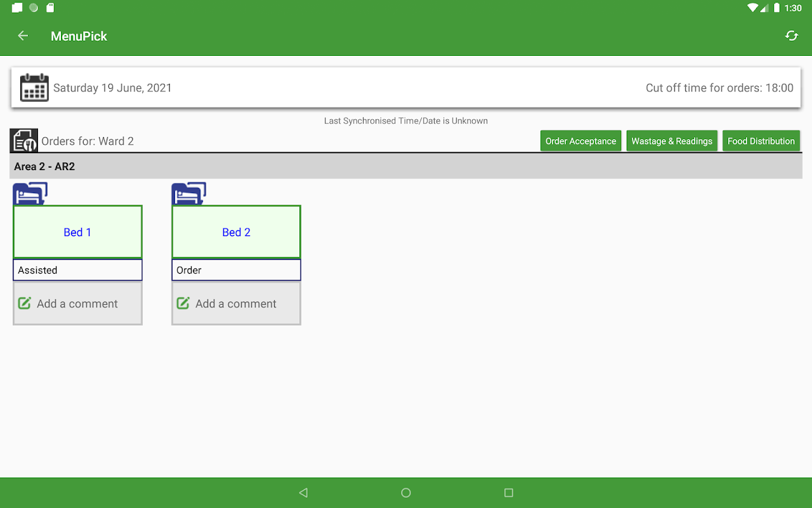Tap the Android back navigation button
Screen dimensions: 812x508
(303, 493)
